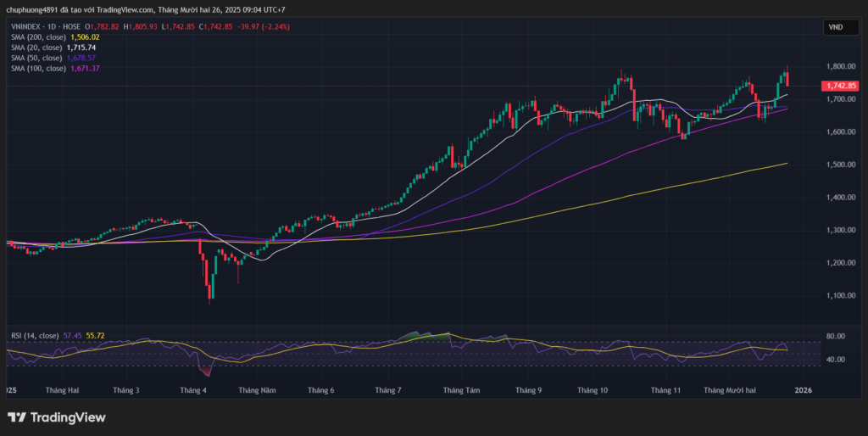Click the Tháng Mười hai time axis label

point(735,390)
